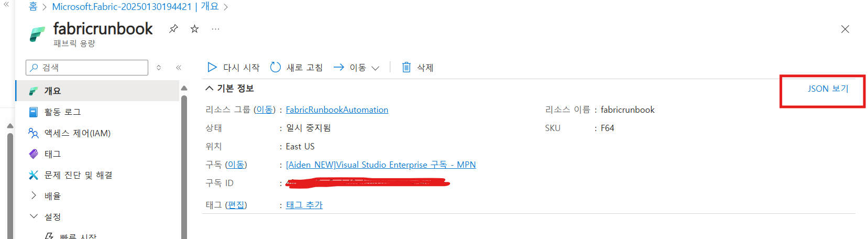Click the 액세스 제어 people icon

(34, 133)
